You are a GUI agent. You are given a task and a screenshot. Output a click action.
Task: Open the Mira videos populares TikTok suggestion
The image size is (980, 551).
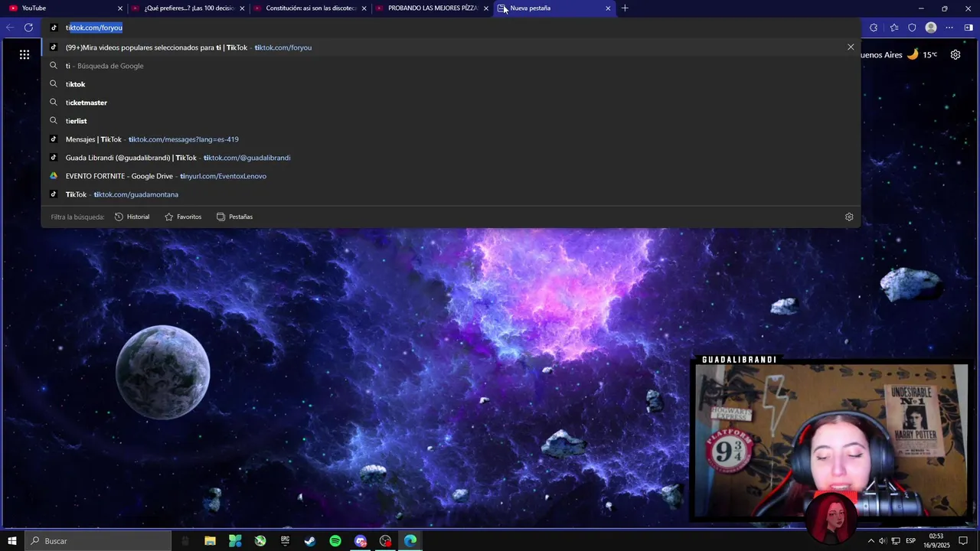coord(452,47)
